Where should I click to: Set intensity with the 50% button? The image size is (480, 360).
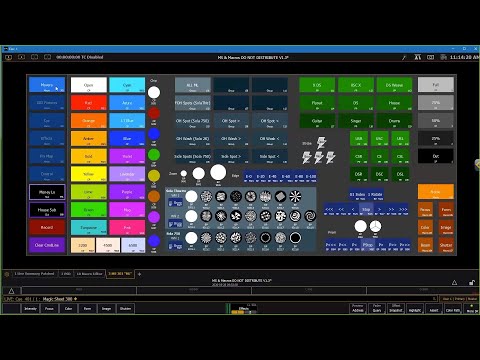click(x=436, y=121)
